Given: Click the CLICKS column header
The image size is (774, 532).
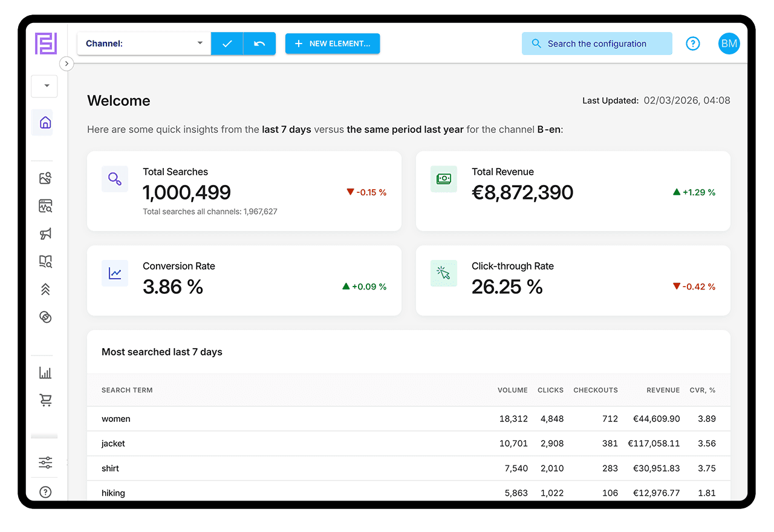Looking at the screenshot, I should (551, 390).
